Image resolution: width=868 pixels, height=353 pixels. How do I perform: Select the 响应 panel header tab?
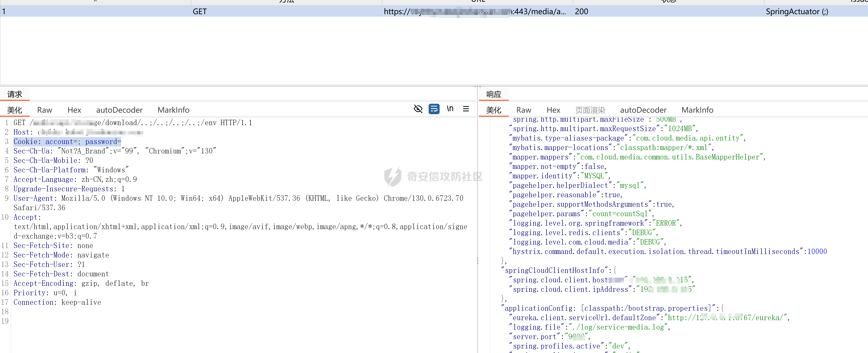click(494, 94)
